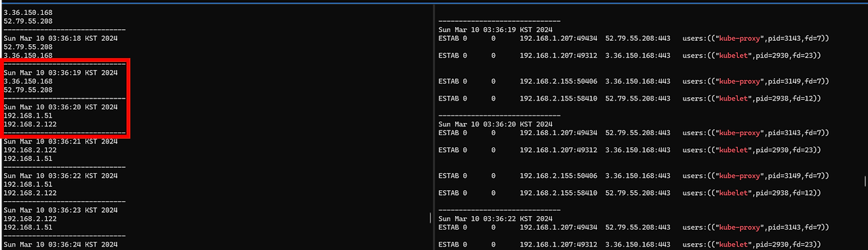Select timestamp 03:36:20 in right pane
The width and height of the screenshot is (868, 250).
pos(496,124)
